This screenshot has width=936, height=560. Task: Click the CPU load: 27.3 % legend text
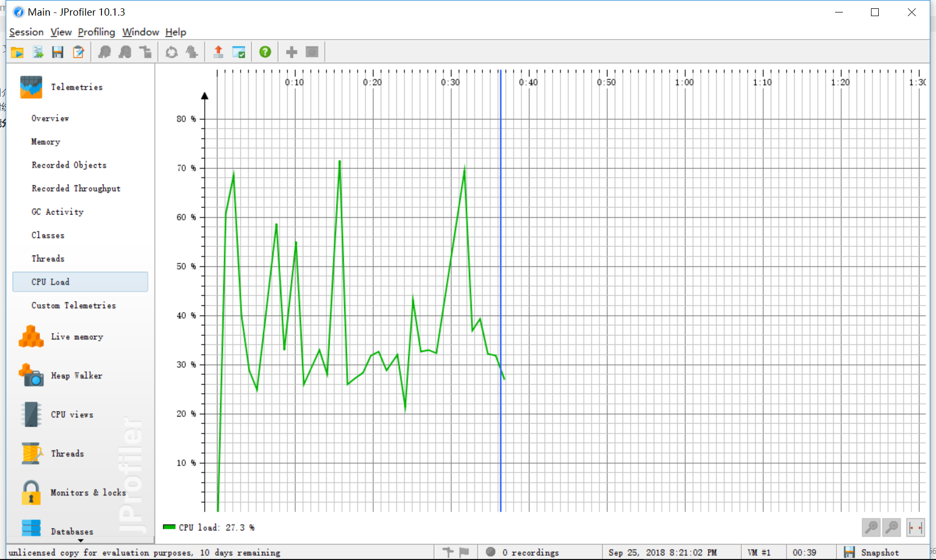(x=217, y=527)
